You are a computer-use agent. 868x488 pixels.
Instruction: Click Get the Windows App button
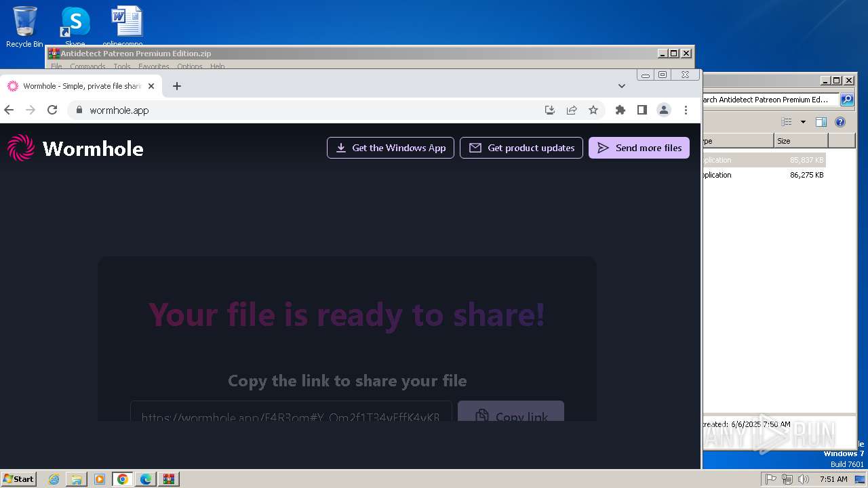(x=391, y=148)
